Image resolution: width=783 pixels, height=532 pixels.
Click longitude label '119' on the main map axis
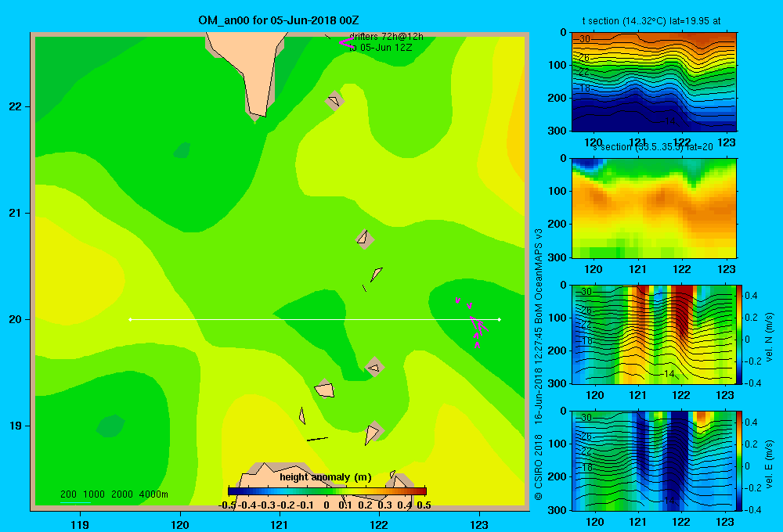click(x=80, y=524)
